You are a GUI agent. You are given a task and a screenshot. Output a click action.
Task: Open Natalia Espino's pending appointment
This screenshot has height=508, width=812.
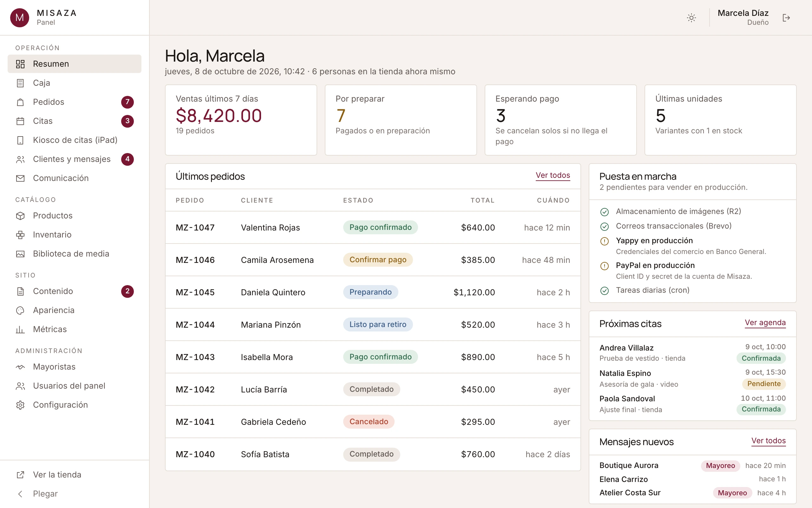pos(692,379)
